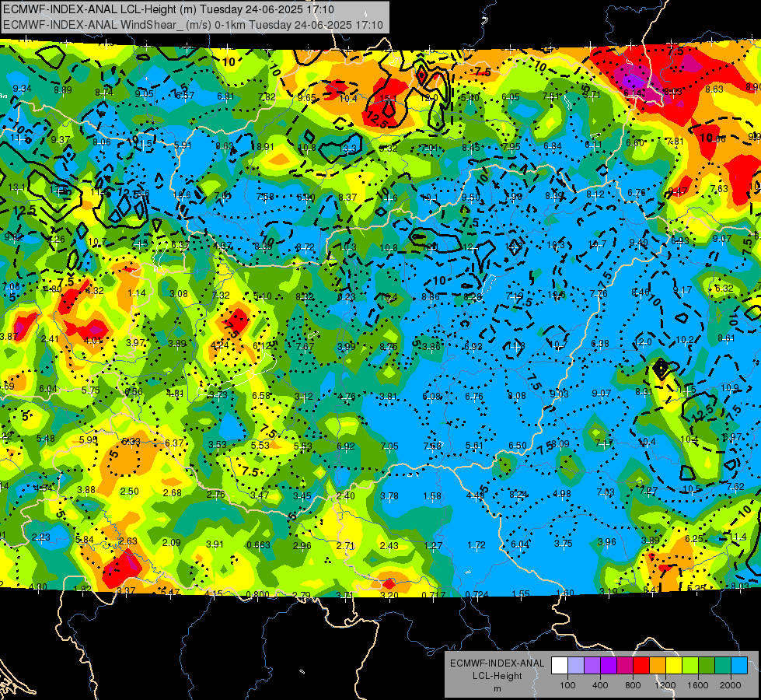The width and height of the screenshot is (761, 700).
Task: Click the yellow legend swatch
Action: pos(674,666)
